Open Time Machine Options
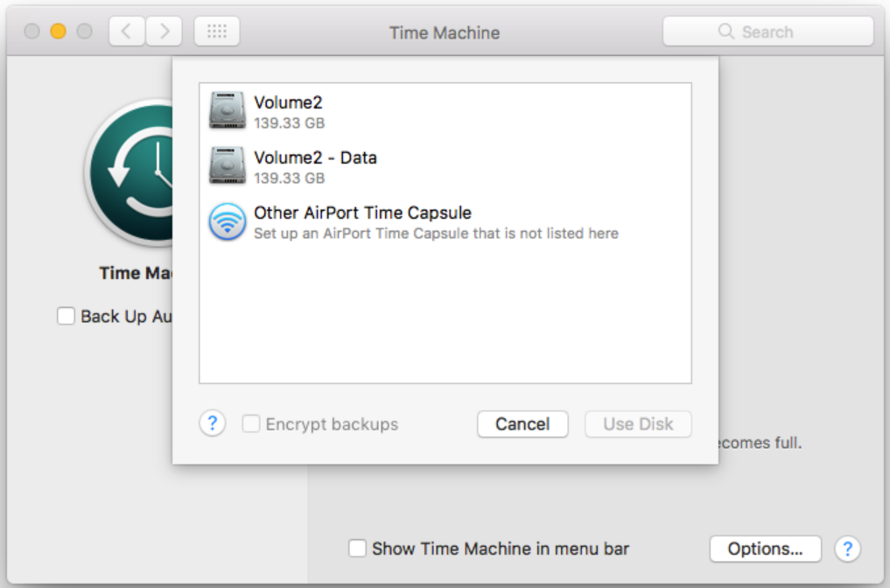This screenshot has height=588, width=890. pos(765,549)
